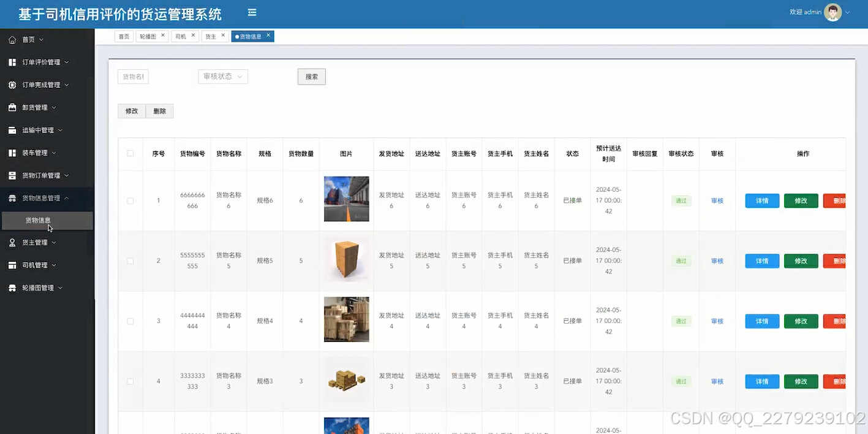Image resolution: width=868 pixels, height=434 pixels.
Task: Click the 搜索 button
Action: point(312,77)
